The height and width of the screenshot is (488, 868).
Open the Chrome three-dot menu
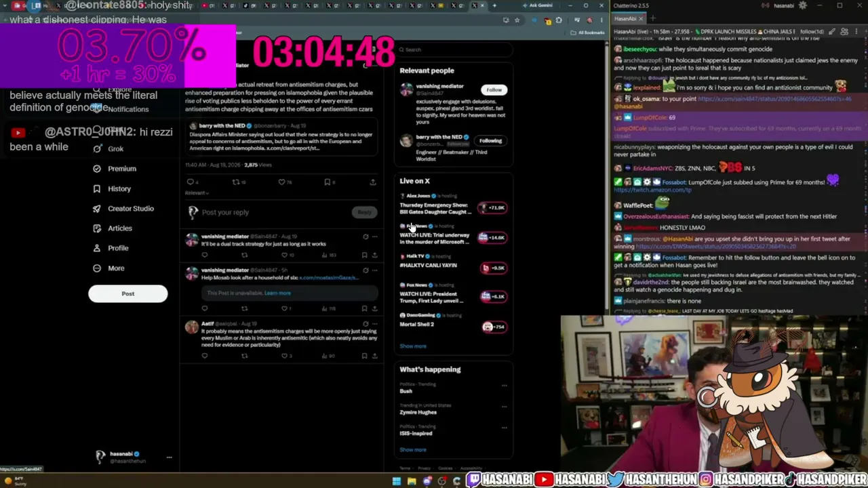point(601,20)
